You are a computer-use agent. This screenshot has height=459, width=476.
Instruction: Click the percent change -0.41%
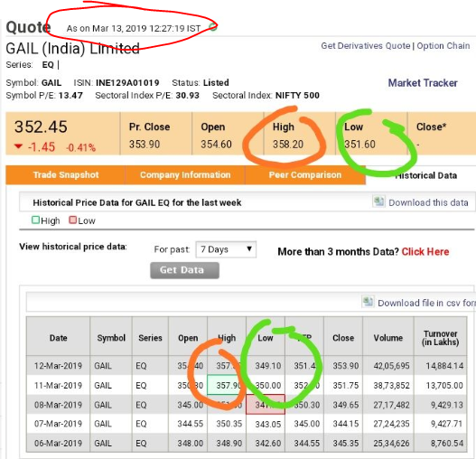[80, 147]
